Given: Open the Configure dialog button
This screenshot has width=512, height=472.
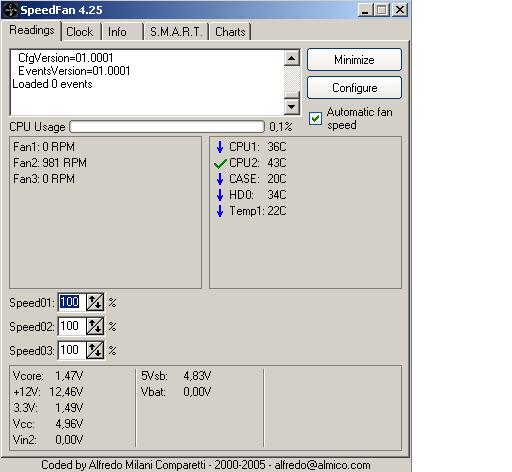Looking at the screenshot, I should click(x=354, y=88).
